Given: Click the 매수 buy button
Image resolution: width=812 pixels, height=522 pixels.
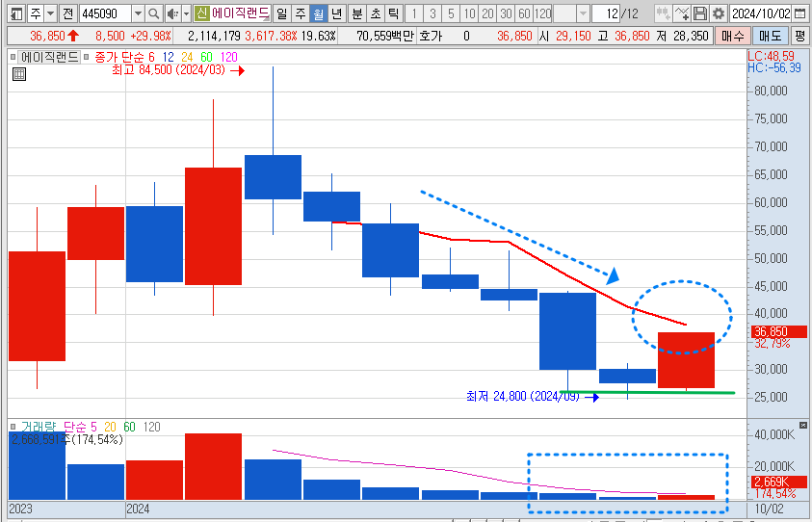Looking at the screenshot, I should 732,36.
